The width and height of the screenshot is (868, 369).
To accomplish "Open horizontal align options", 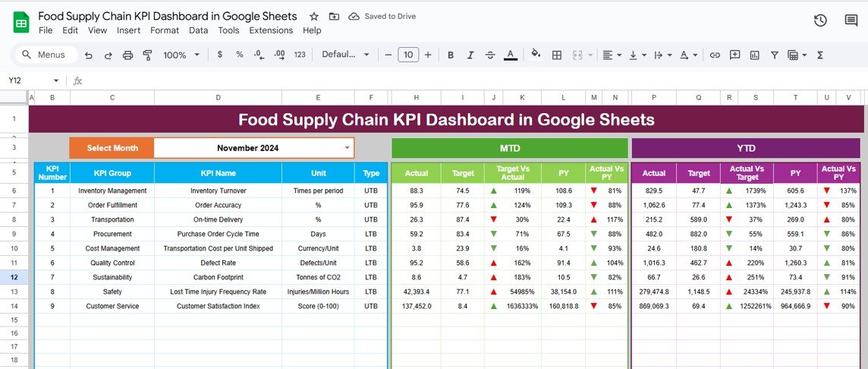I will 612,55.
